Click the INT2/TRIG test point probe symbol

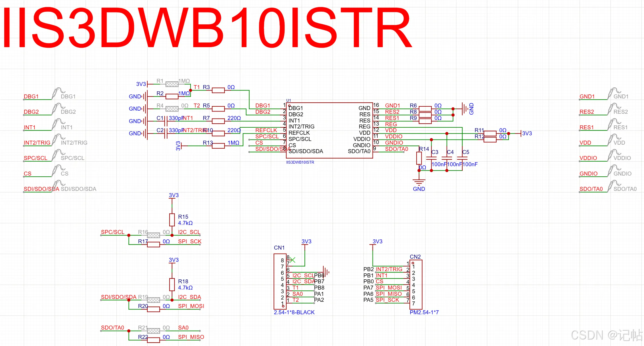coord(58,139)
